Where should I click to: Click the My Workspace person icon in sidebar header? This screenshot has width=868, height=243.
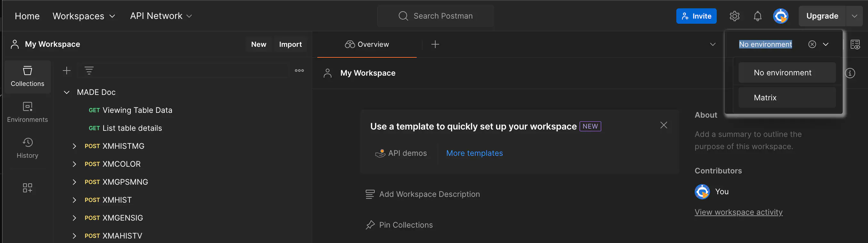[x=14, y=44]
